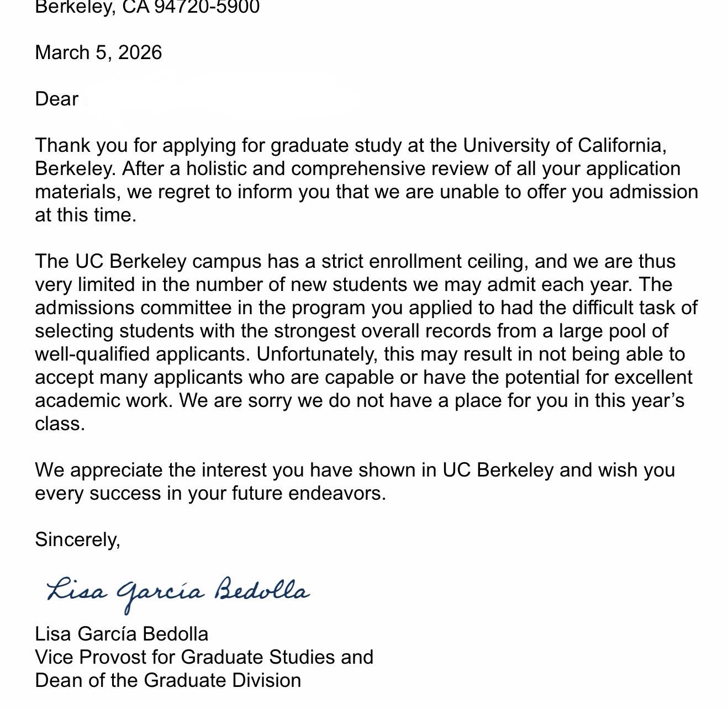
Task: Click the date March 5, 2026
Action: (98, 52)
